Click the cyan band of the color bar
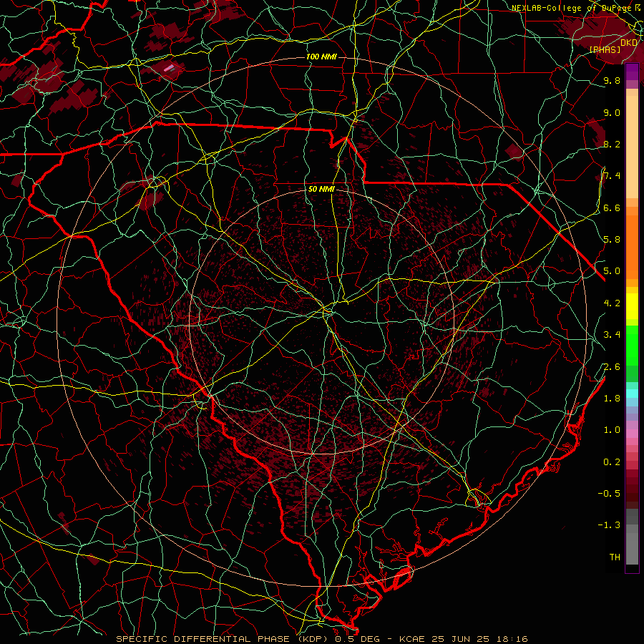644x644 pixels. point(632,394)
